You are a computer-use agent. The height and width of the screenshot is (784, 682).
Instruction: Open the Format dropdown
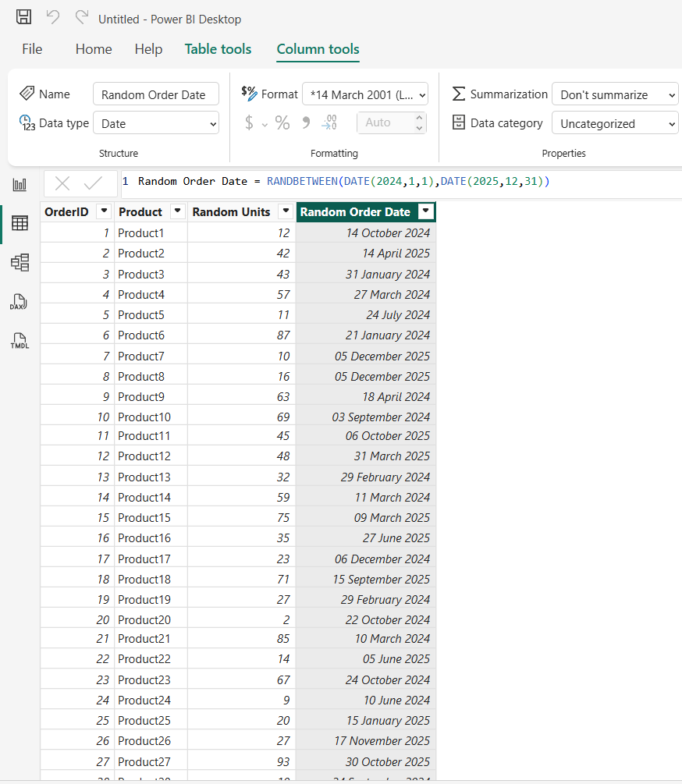365,94
